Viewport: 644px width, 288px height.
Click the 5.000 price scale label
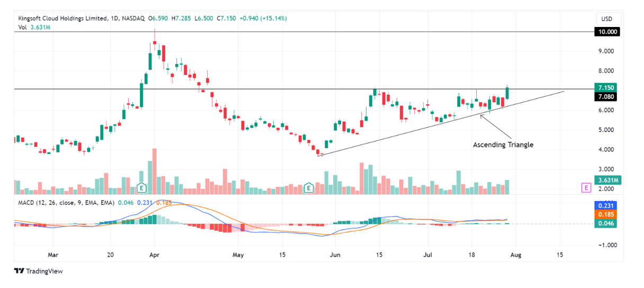pos(606,130)
